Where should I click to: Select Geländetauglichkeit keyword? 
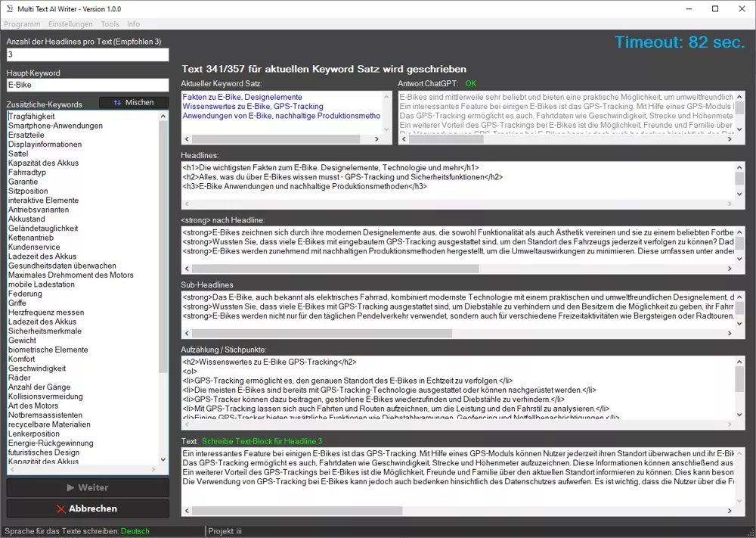click(x=43, y=229)
